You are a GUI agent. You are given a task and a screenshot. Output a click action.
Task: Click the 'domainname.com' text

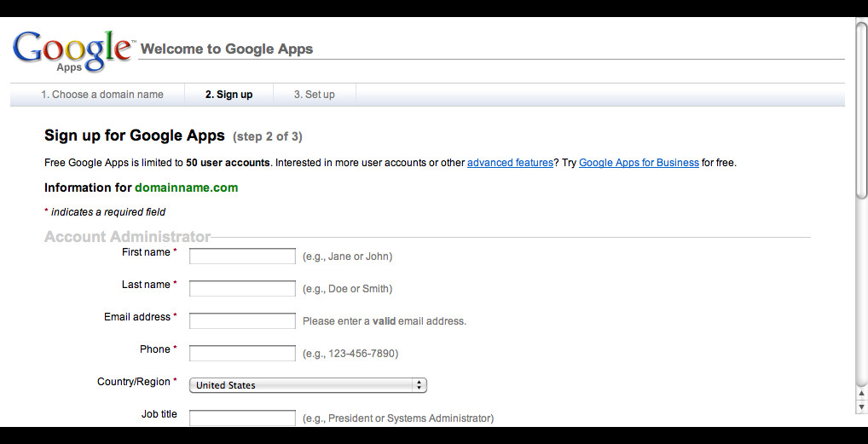click(187, 187)
